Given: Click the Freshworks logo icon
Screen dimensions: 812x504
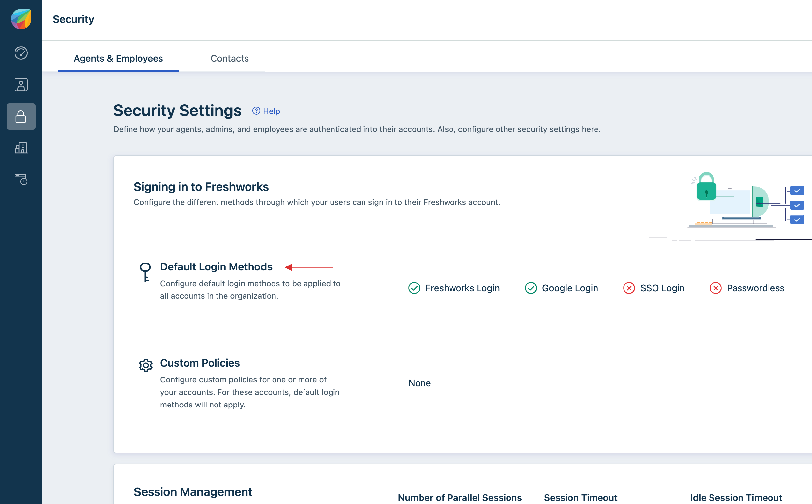Looking at the screenshot, I should tap(21, 19).
